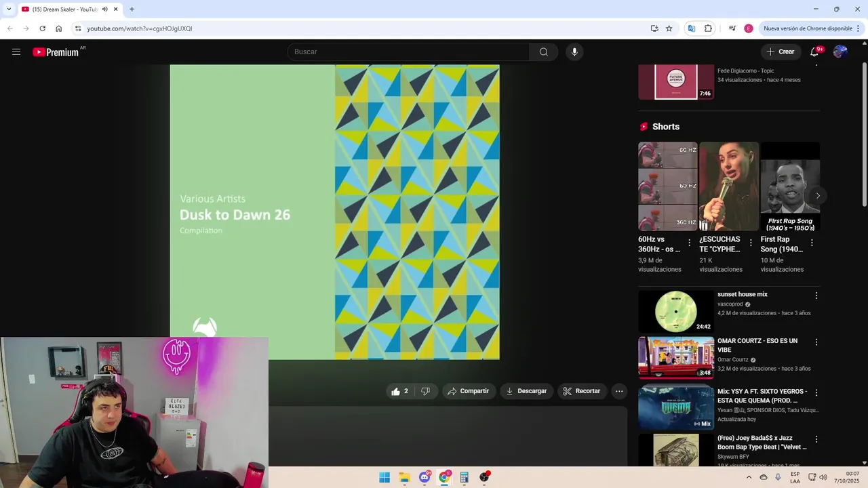Image resolution: width=868 pixels, height=488 pixels.
Task: Close the Dream Skaler tab
Action: tap(115, 9)
